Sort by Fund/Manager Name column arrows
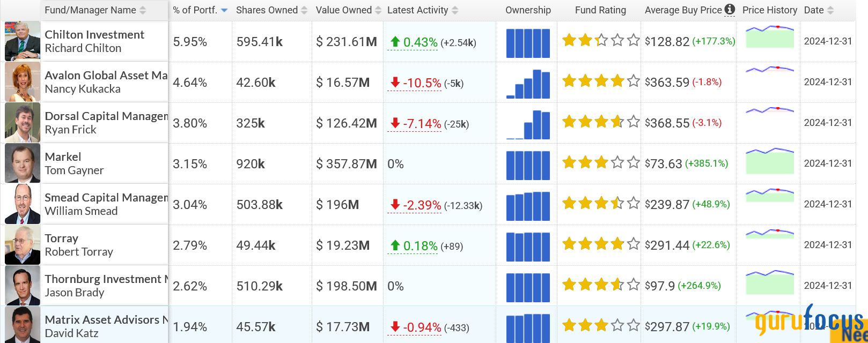The image size is (868, 343). tap(143, 10)
